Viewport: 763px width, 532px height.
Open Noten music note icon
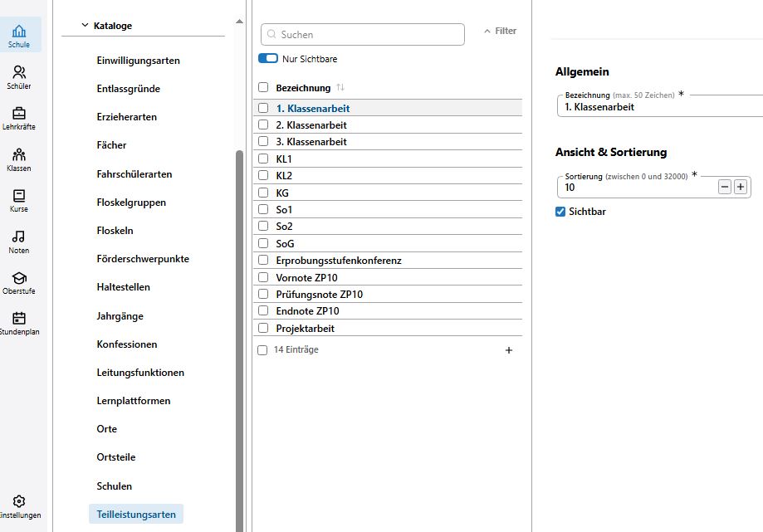coord(19,237)
